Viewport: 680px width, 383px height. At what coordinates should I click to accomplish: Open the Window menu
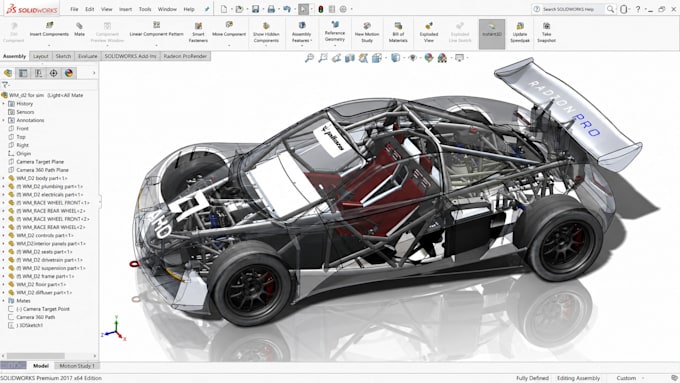pyautogui.click(x=167, y=9)
